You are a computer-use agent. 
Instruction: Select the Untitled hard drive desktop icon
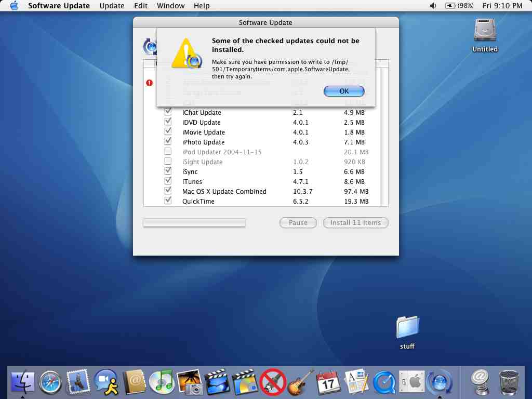pyautogui.click(x=485, y=31)
